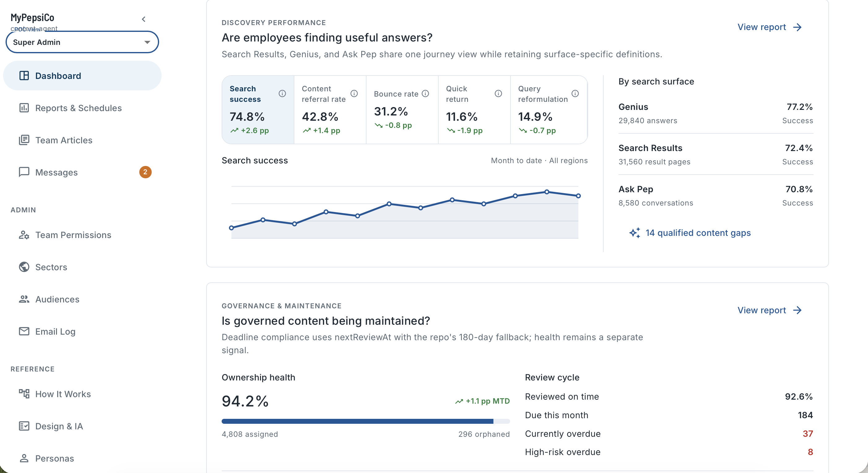The width and height of the screenshot is (868, 473).
Task: Click the 94.2% ownership health value
Action: coord(245,401)
